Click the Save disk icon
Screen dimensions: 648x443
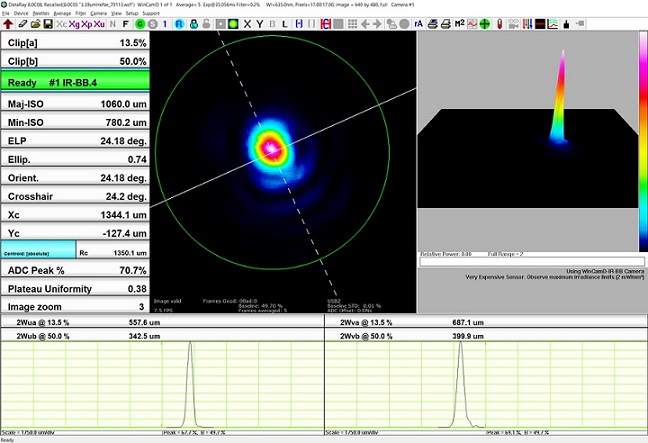48,24
